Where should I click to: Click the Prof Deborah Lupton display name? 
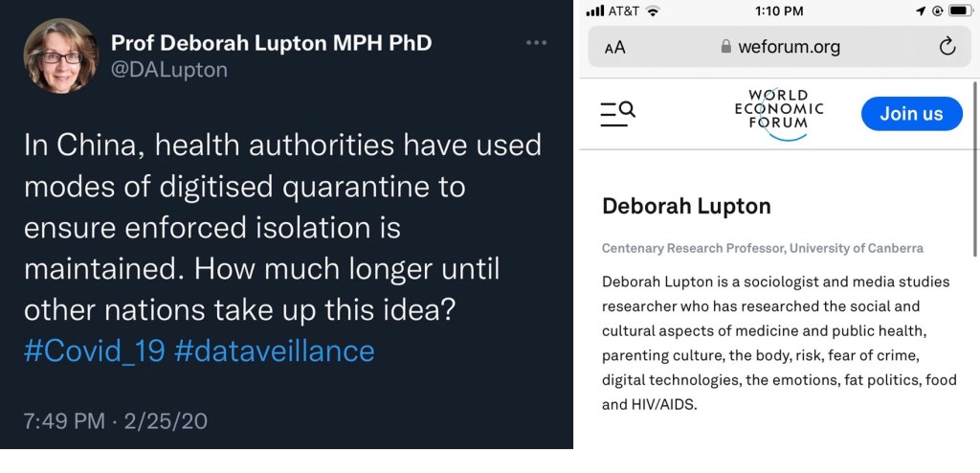(271, 43)
